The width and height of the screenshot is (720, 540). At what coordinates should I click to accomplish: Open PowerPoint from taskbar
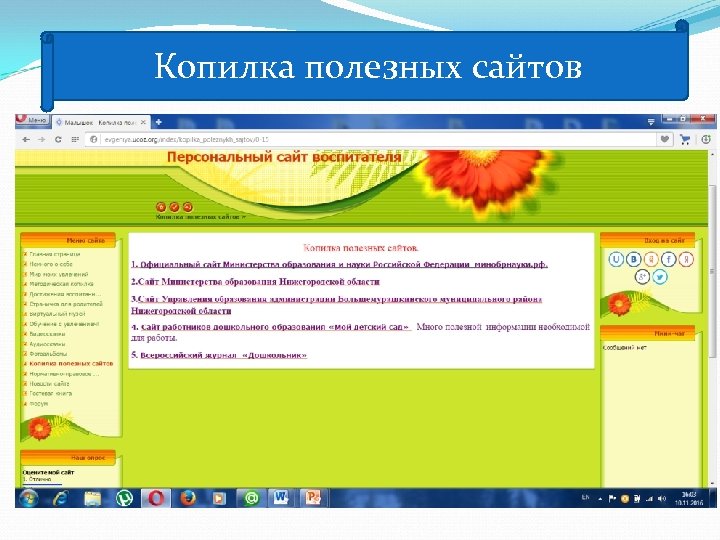[313, 498]
